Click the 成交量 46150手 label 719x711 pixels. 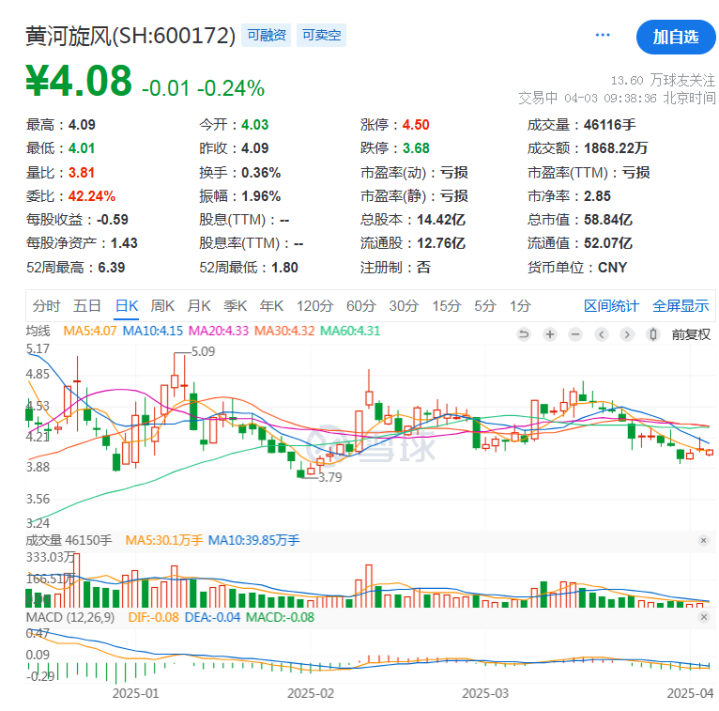point(69,540)
